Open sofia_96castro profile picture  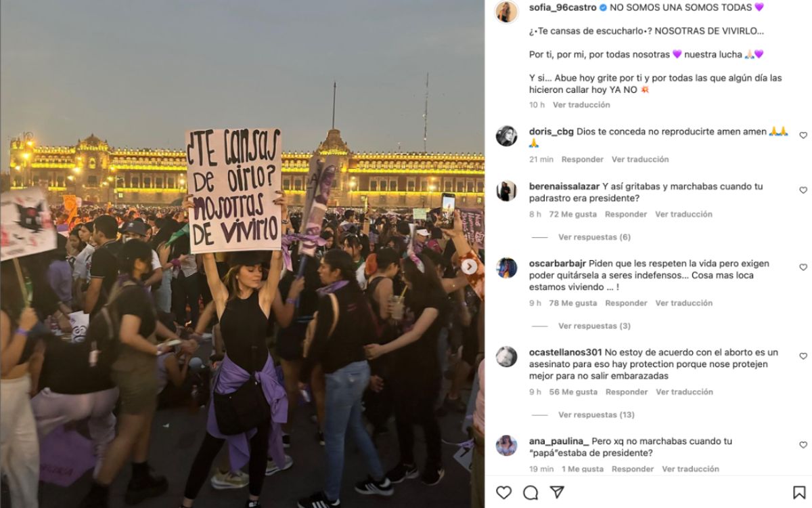[506, 12]
